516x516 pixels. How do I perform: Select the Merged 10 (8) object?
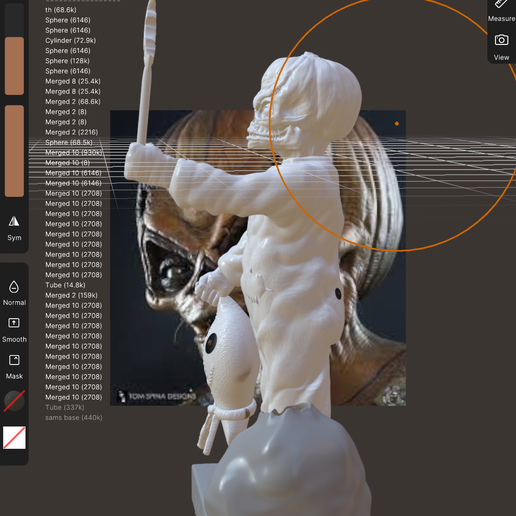pos(68,163)
